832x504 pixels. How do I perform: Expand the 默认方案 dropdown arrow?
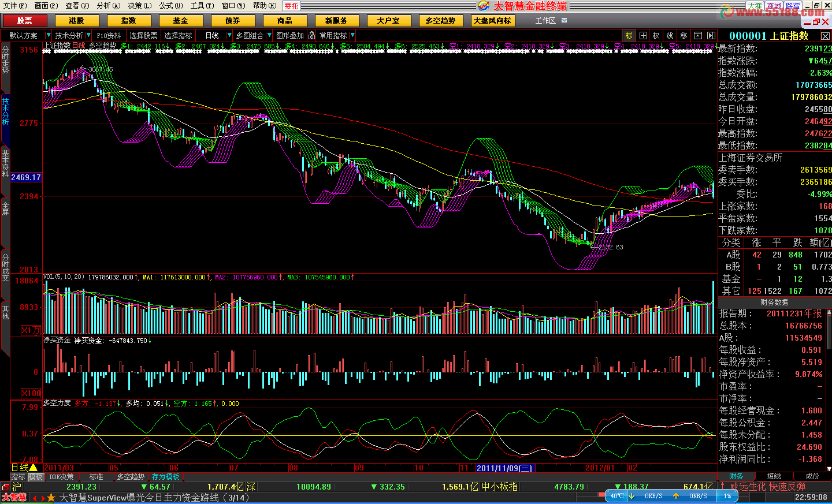(x=48, y=35)
